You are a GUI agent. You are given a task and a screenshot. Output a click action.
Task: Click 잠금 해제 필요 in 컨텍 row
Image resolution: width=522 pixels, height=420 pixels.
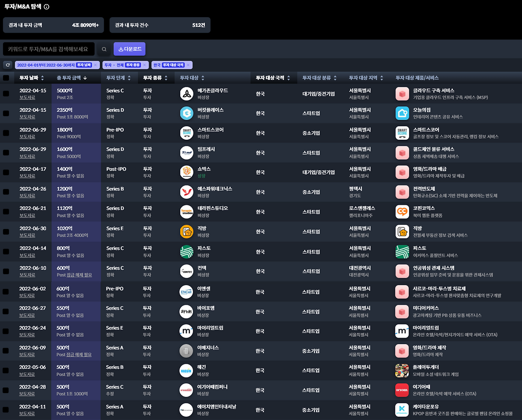[x=80, y=275]
